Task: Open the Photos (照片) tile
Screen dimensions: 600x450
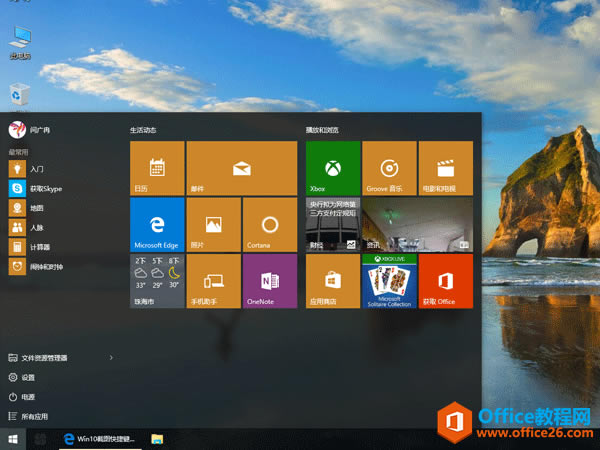Action: [x=214, y=225]
